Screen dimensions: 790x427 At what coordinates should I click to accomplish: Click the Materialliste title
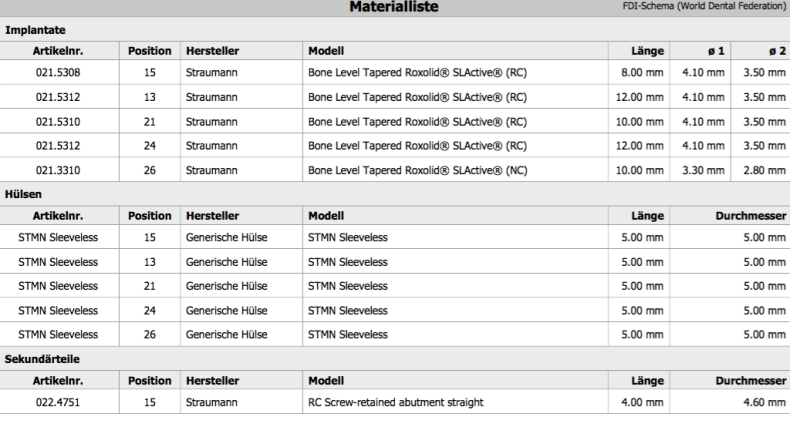click(394, 7)
